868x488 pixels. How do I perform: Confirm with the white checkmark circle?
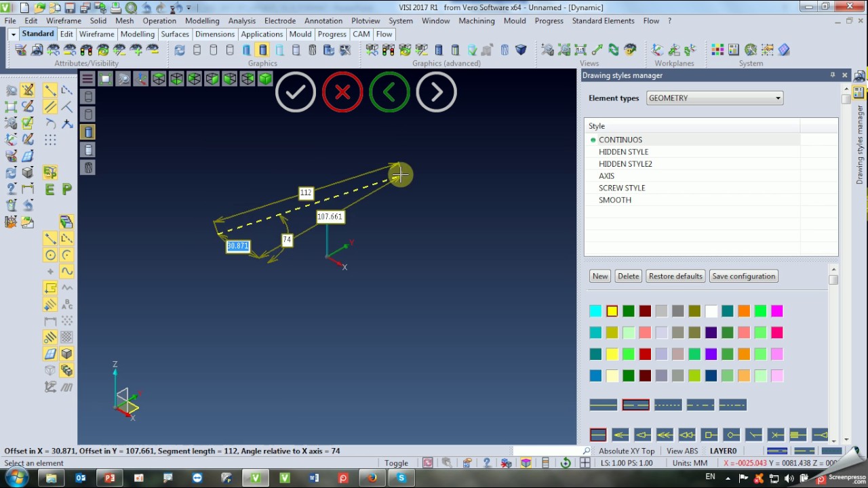(296, 91)
